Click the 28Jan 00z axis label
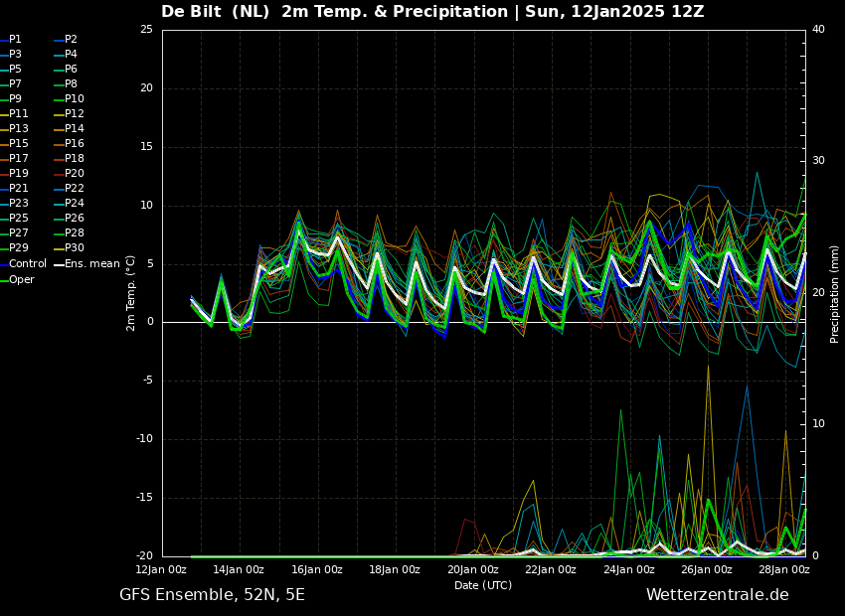Viewport: 845px width, 616px height. [x=784, y=569]
